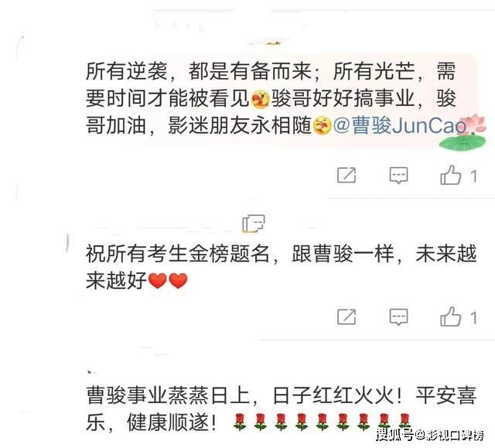495x448 pixels.
Task: Share the comment mentioning @曹骏JunCao
Action: (x=346, y=175)
